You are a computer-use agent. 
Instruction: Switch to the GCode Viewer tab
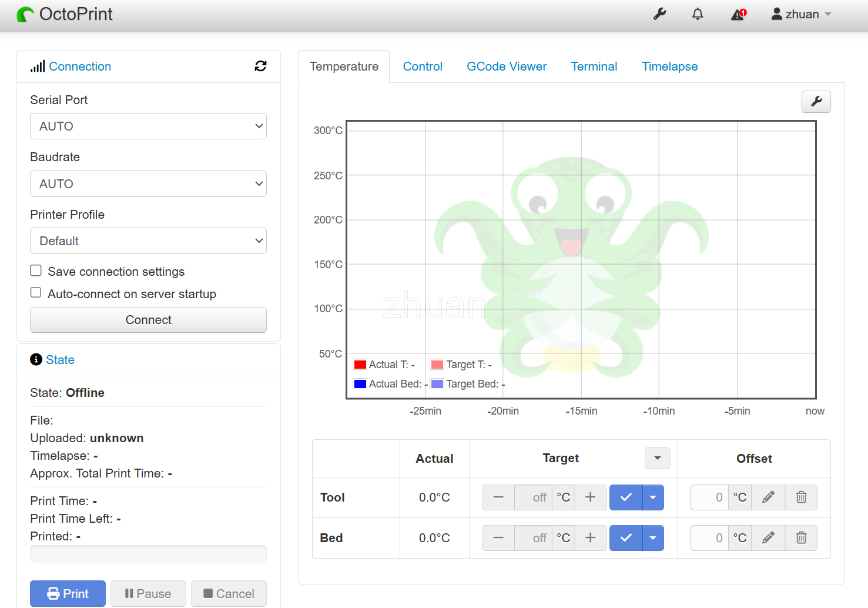[x=507, y=66]
